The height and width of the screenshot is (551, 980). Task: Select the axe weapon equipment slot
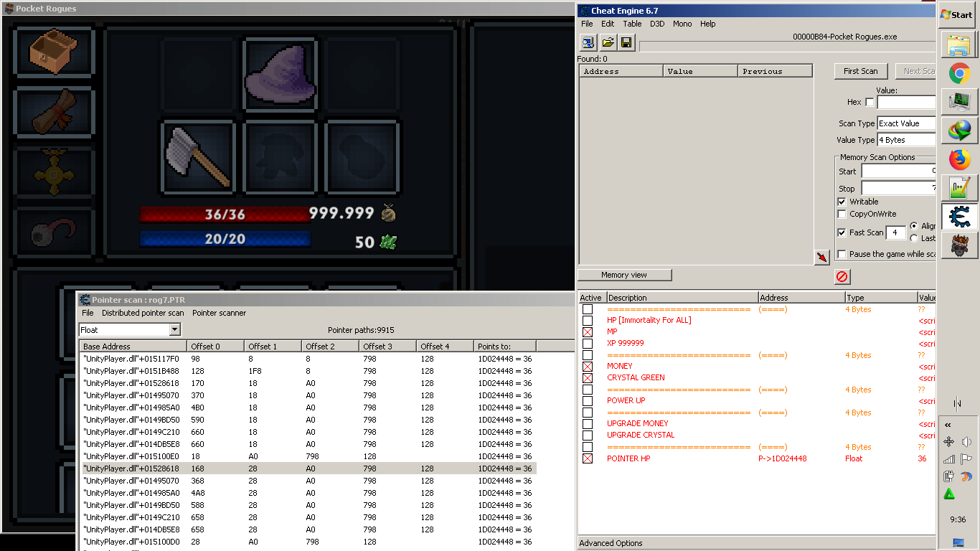coord(199,157)
